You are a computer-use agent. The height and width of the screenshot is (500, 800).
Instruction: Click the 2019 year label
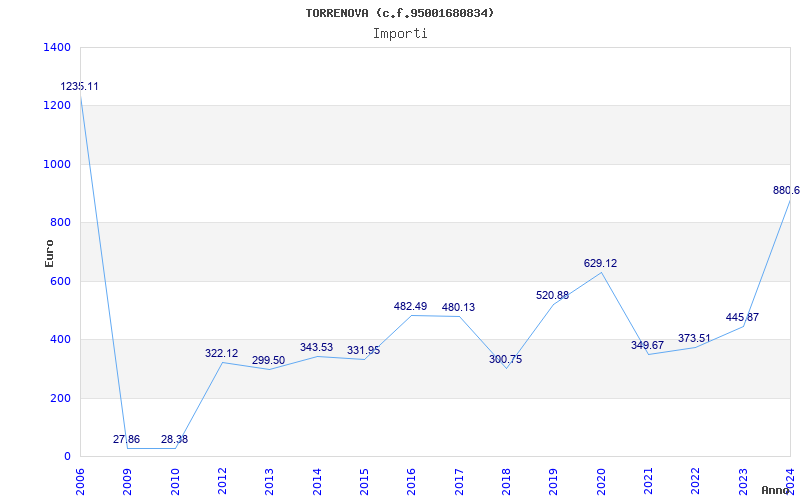tap(554, 482)
